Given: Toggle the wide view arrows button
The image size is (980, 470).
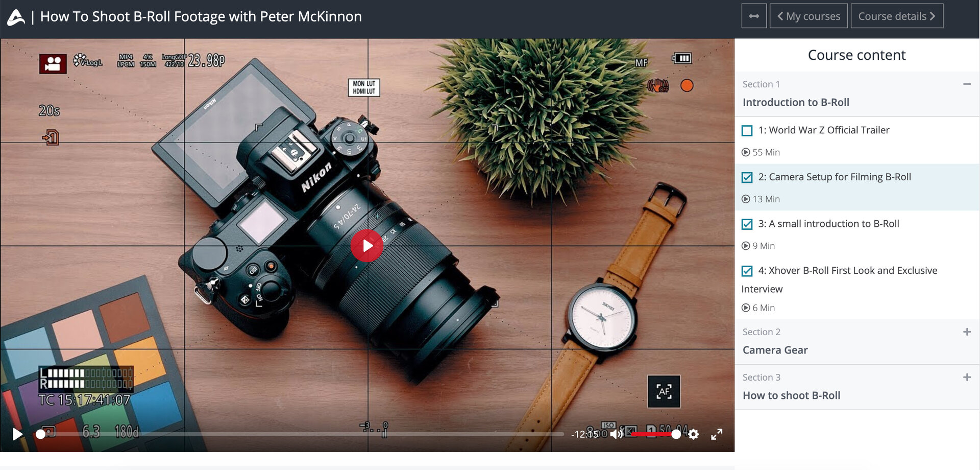Looking at the screenshot, I should coord(754,16).
